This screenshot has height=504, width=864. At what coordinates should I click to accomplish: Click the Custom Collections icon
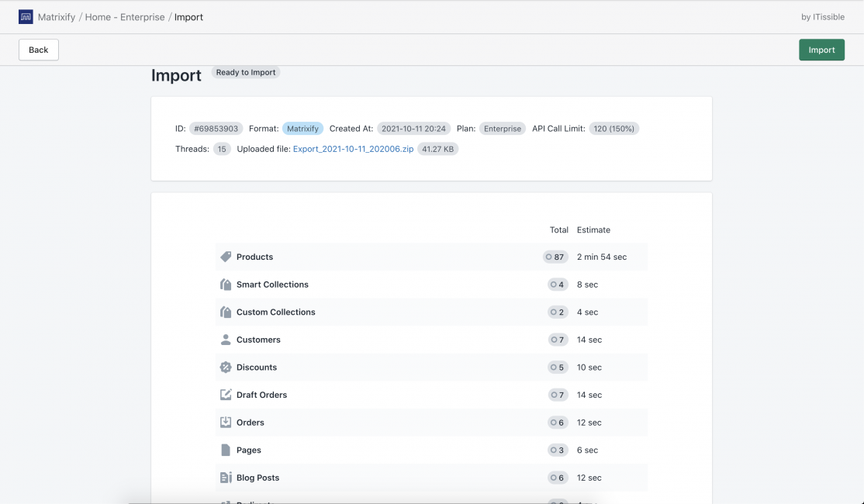coord(225,312)
